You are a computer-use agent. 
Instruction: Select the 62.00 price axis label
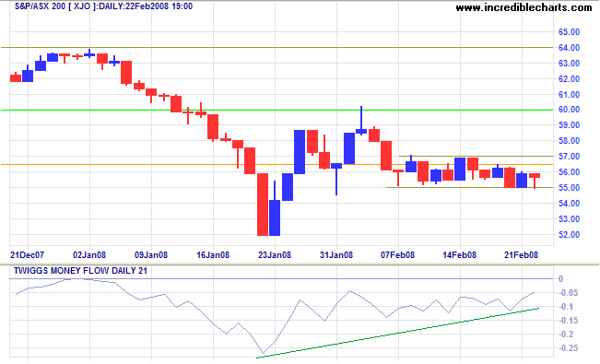(x=569, y=79)
